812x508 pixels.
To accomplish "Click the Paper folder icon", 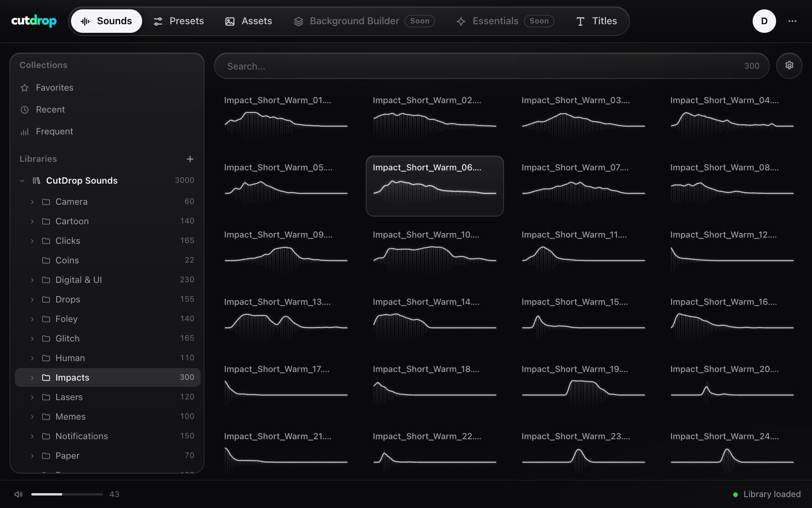I will click(x=46, y=456).
